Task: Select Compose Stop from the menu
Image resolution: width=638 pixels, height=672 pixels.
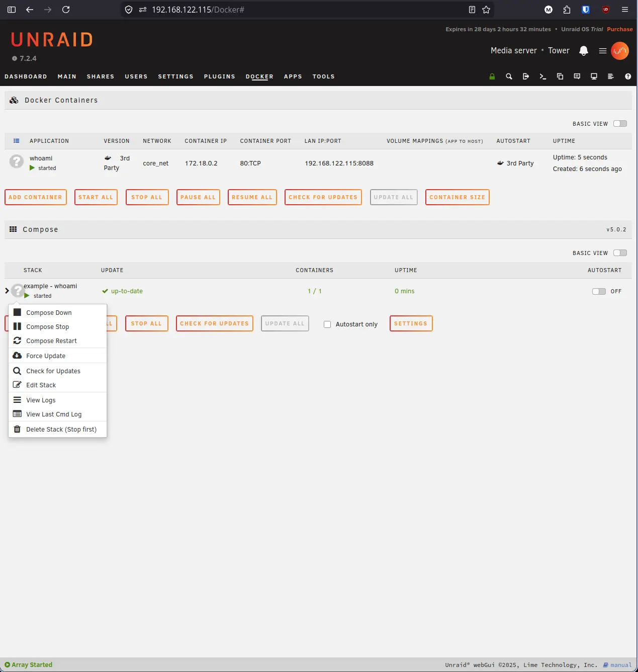Action: pyautogui.click(x=58, y=326)
